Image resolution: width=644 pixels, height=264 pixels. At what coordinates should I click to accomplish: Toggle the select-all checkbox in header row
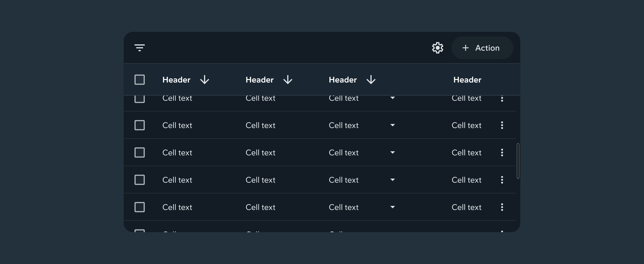139,80
